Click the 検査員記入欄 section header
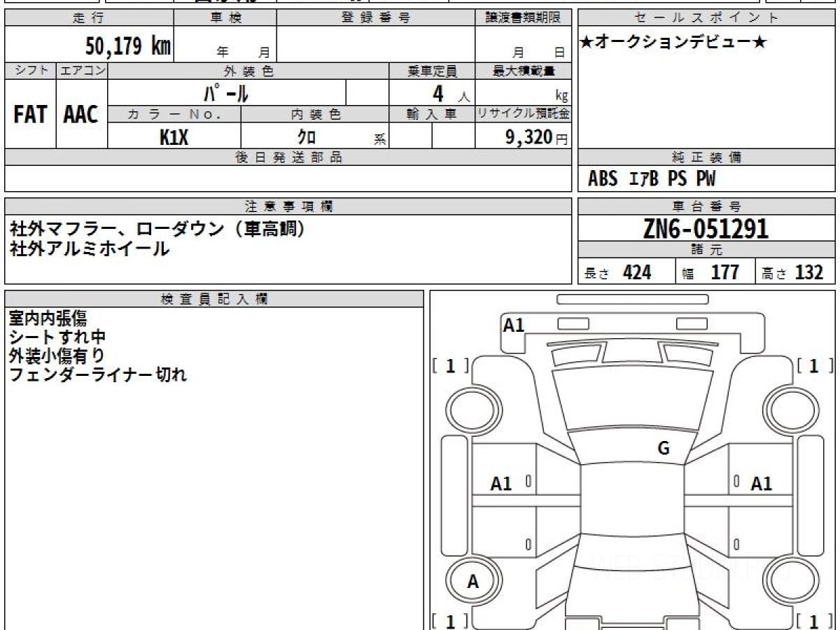Screen dimensions: 840x630 pyautogui.click(x=214, y=299)
